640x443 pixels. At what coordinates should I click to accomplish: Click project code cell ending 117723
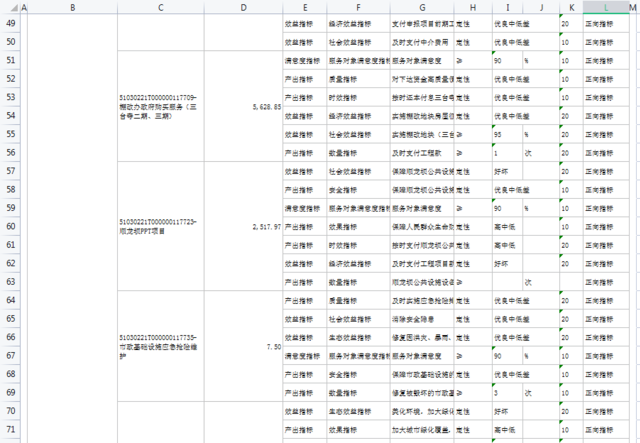(161, 227)
